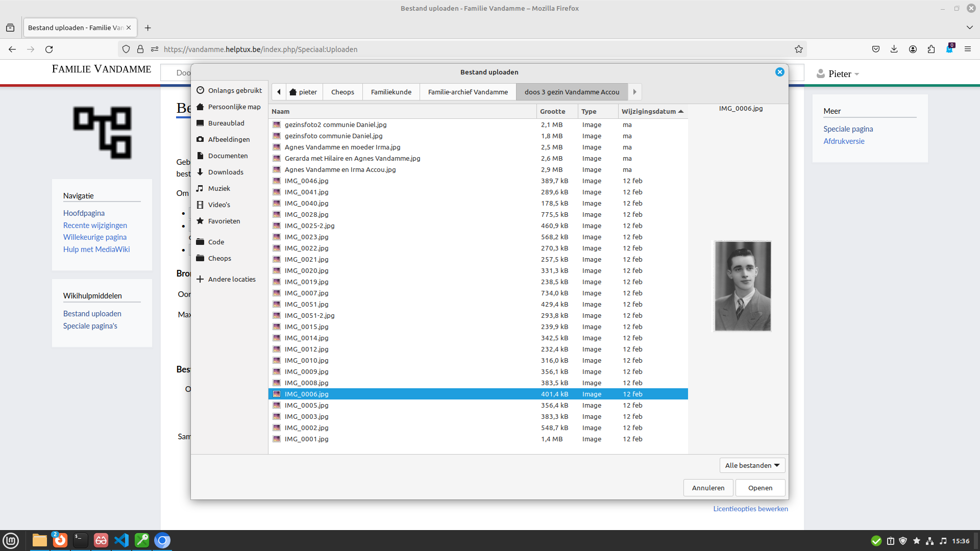Open the Firefox extensions icon
This screenshot has width=980, height=551.
pyautogui.click(x=931, y=49)
